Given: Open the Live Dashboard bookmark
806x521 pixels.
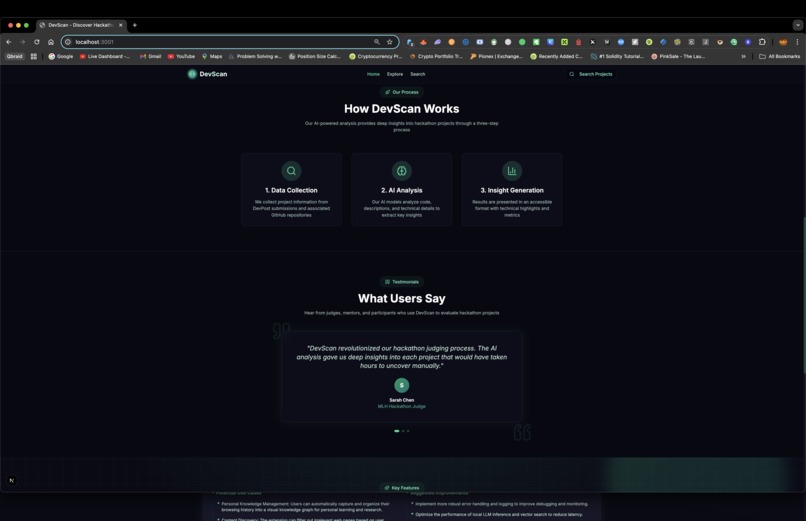Looking at the screenshot, I should (x=105, y=57).
